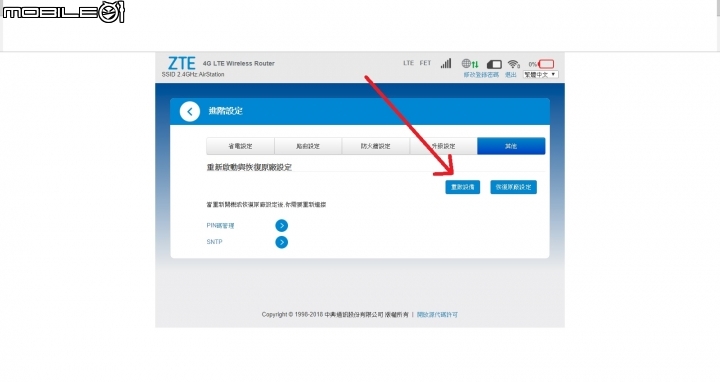
Task: Open the SNTP link
Action: [x=214, y=242]
